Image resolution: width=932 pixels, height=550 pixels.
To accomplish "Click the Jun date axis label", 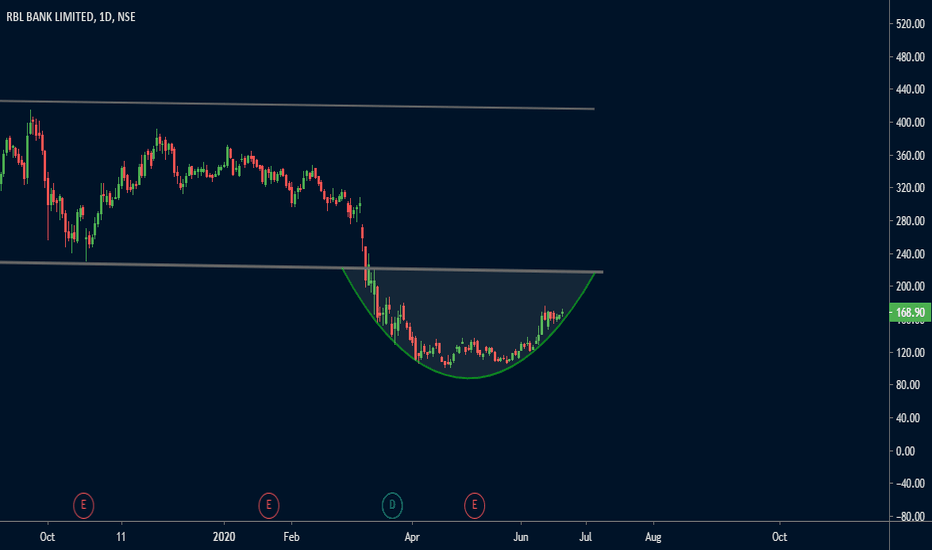I will tap(521, 537).
